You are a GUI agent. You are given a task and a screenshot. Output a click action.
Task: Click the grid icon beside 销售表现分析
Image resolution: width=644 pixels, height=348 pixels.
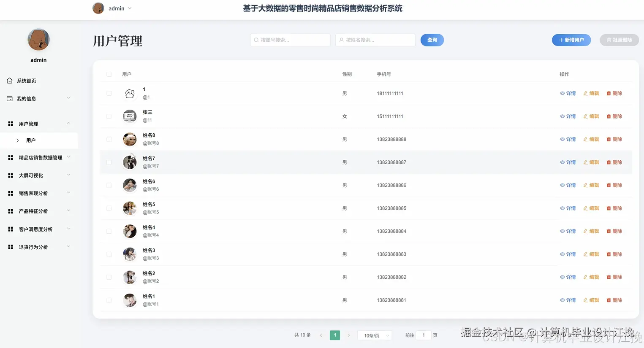click(x=11, y=193)
